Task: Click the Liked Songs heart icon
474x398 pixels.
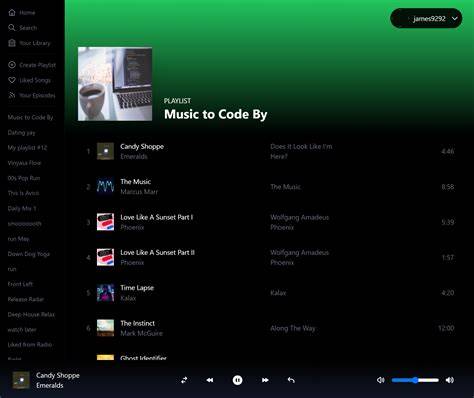Action: (12, 80)
